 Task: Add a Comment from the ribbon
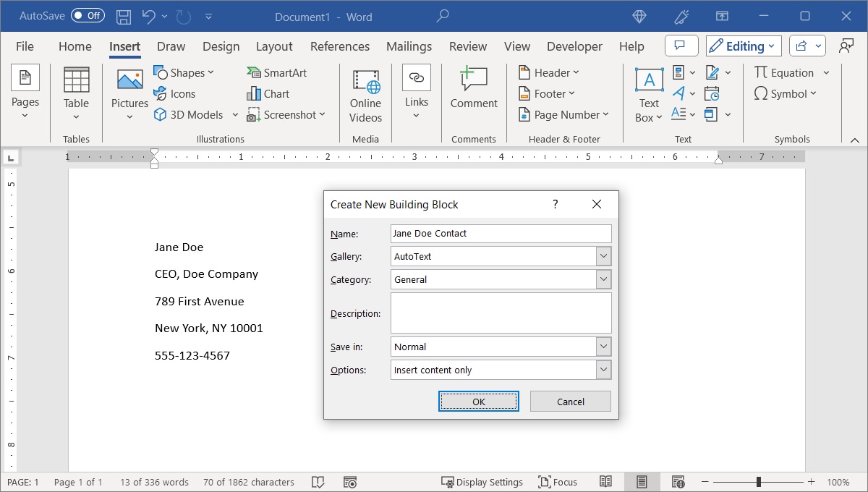(474, 88)
